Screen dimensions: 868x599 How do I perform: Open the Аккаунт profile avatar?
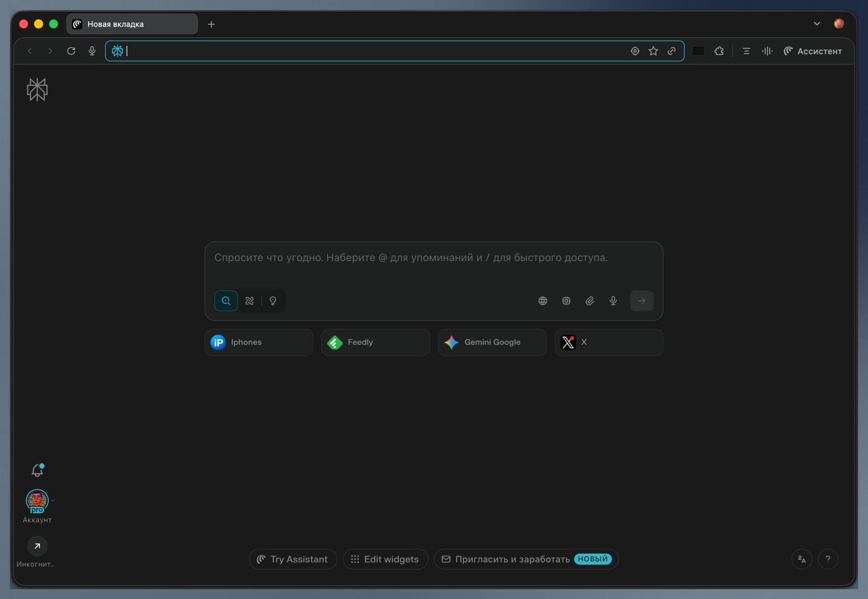(x=37, y=501)
